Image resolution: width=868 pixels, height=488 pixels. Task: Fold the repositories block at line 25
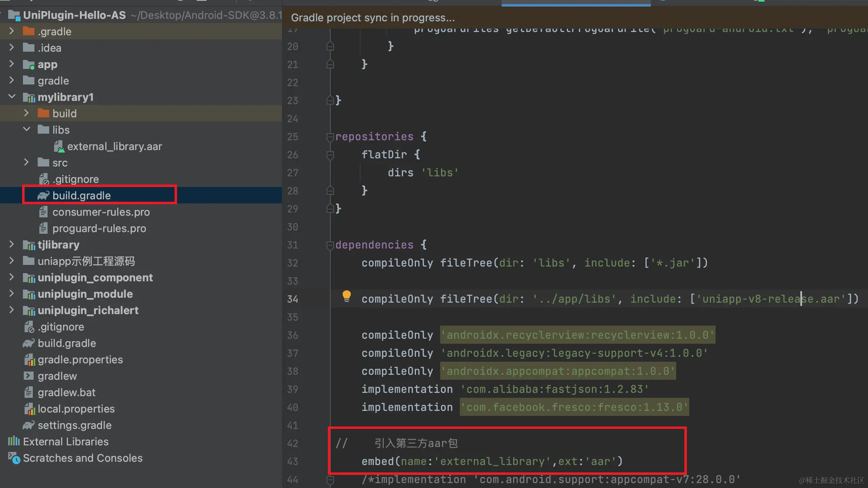coord(330,137)
